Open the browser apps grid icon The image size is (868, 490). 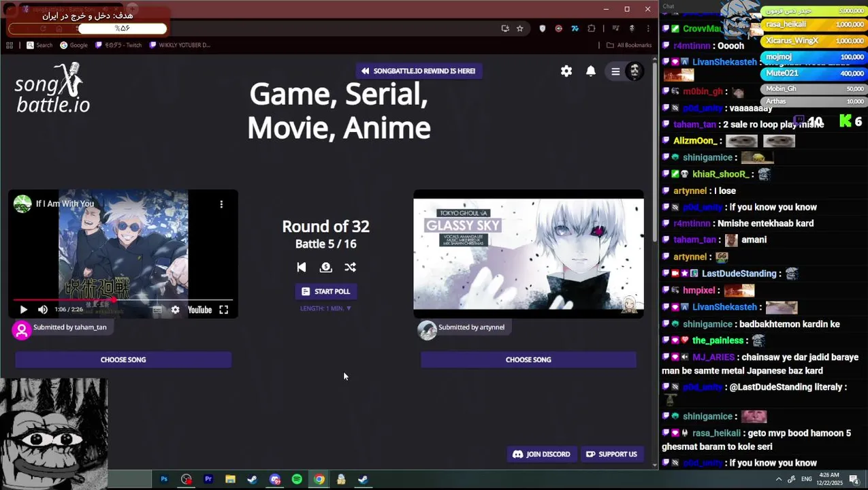click(10, 45)
